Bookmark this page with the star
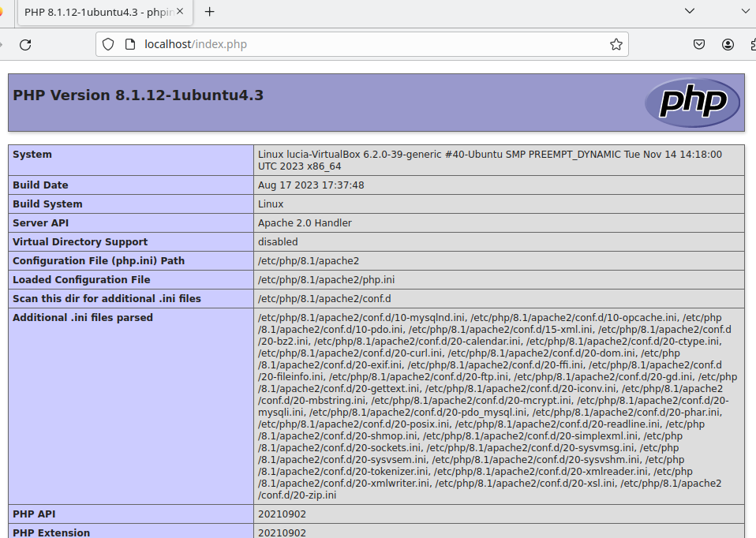756x538 pixels. (616, 45)
